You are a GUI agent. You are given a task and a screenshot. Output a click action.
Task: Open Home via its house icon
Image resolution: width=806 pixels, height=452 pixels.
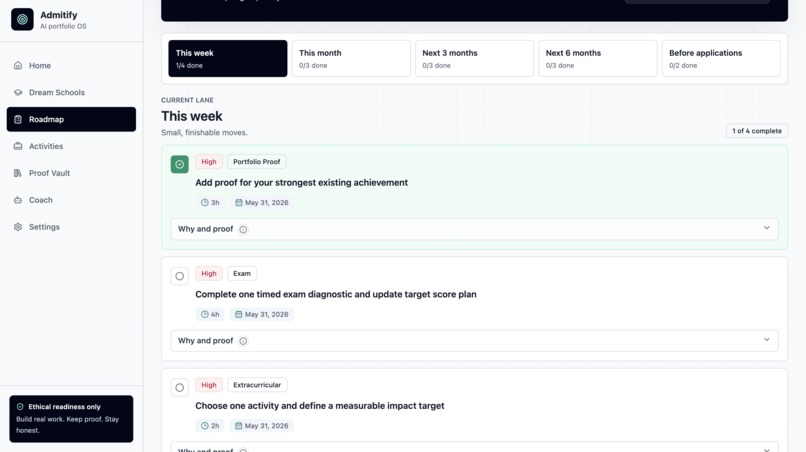[x=18, y=65]
